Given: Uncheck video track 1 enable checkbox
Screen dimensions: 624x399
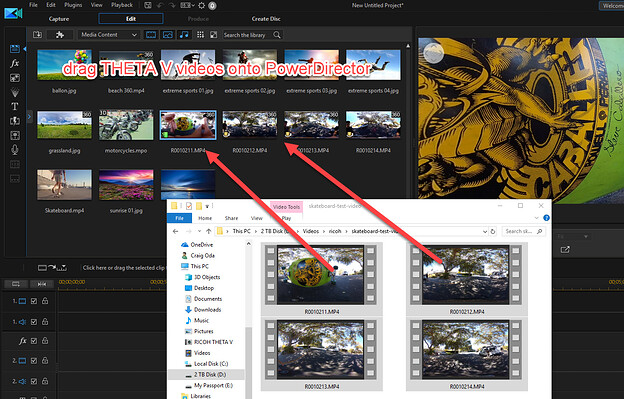Looking at the screenshot, I should (x=34, y=301).
